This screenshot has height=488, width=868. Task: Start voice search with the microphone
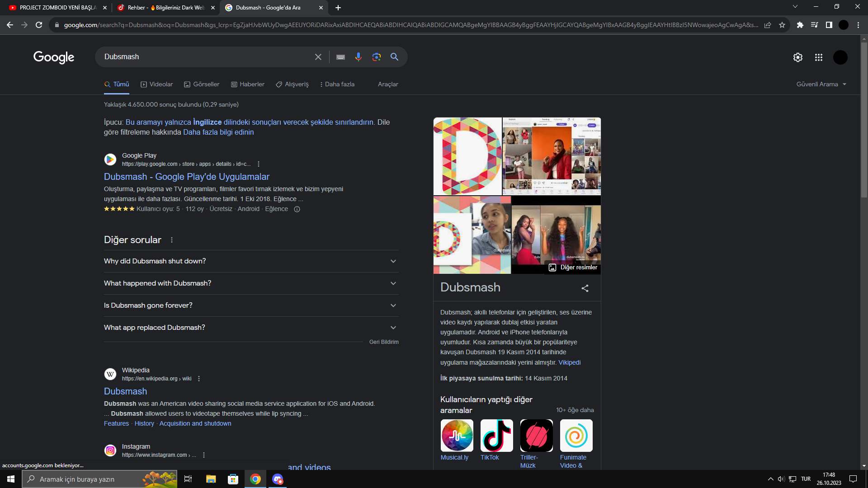[x=358, y=57]
